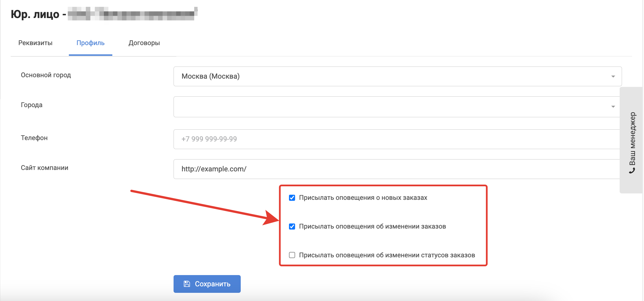644x301 pixels.
Task: Click the 'Сайт компании' field label
Action: coord(45,168)
